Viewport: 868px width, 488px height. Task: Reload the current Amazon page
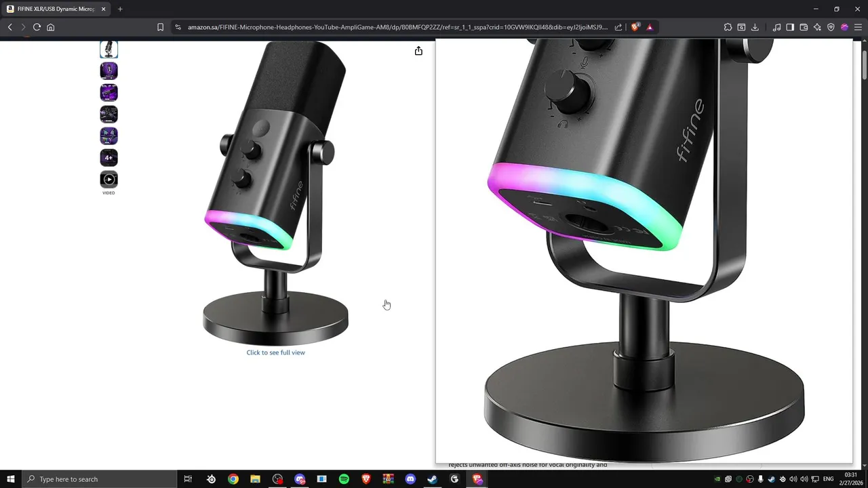coord(37,27)
